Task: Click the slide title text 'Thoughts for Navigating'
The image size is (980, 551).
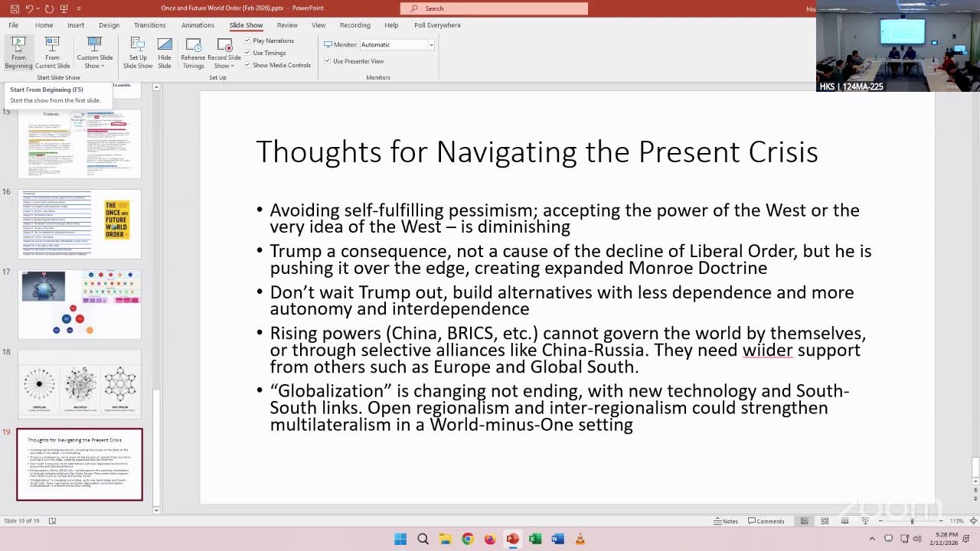Action: (x=417, y=152)
